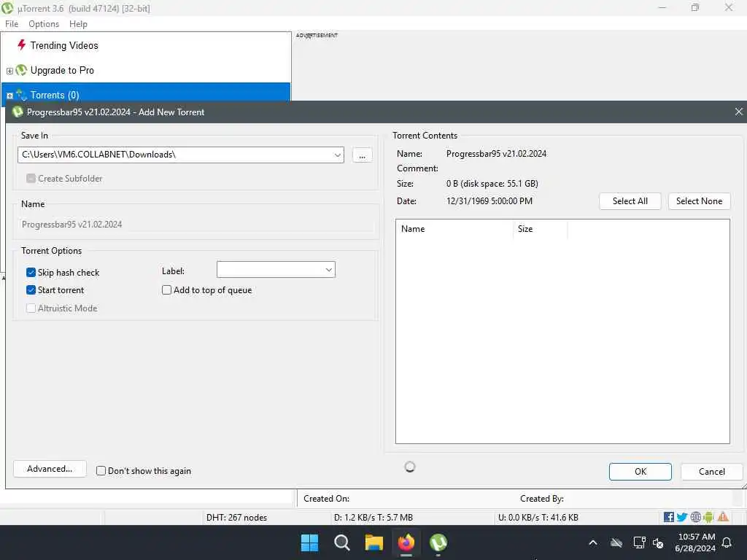Expand the Upgrade to Pro tree node

(9, 71)
